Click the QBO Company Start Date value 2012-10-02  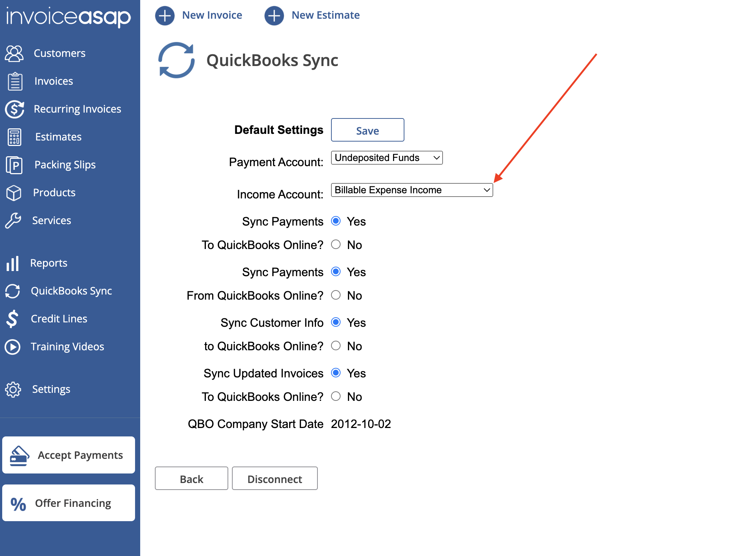coord(361,424)
